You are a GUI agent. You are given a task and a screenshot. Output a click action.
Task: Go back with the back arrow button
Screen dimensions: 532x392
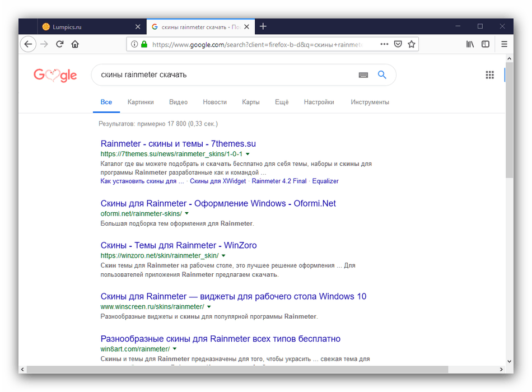[x=28, y=44]
